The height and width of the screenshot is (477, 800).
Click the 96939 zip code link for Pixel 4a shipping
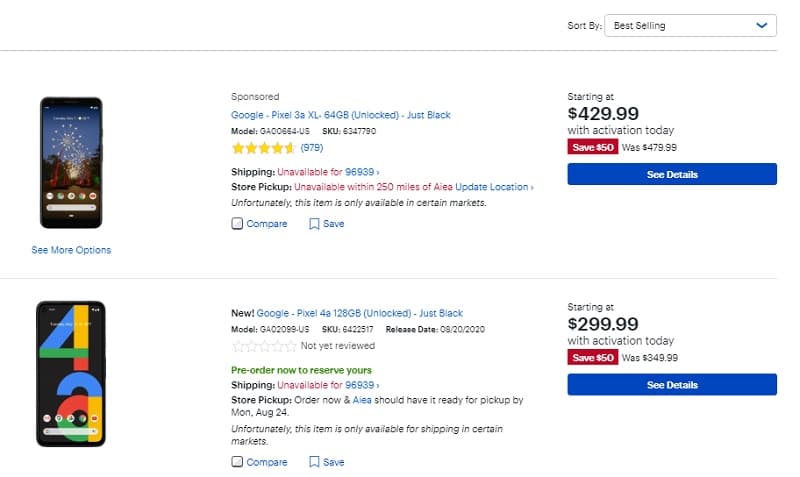362,385
